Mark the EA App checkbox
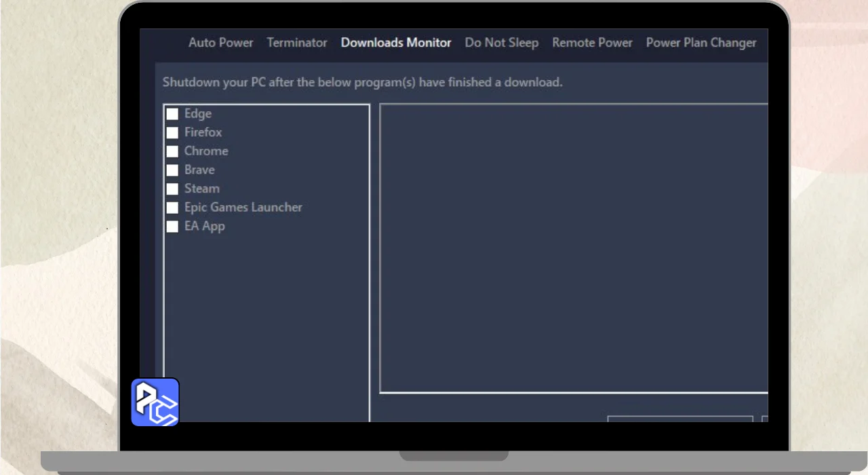The image size is (868, 475). (x=173, y=227)
